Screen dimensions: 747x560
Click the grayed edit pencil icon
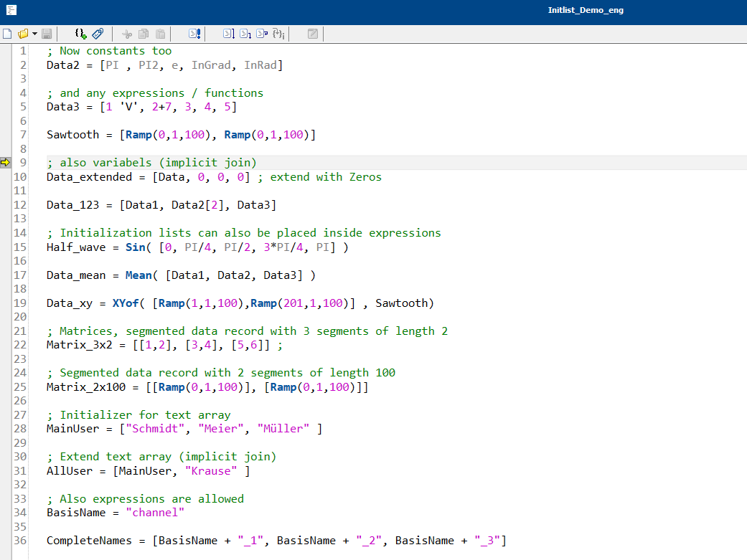coord(313,34)
